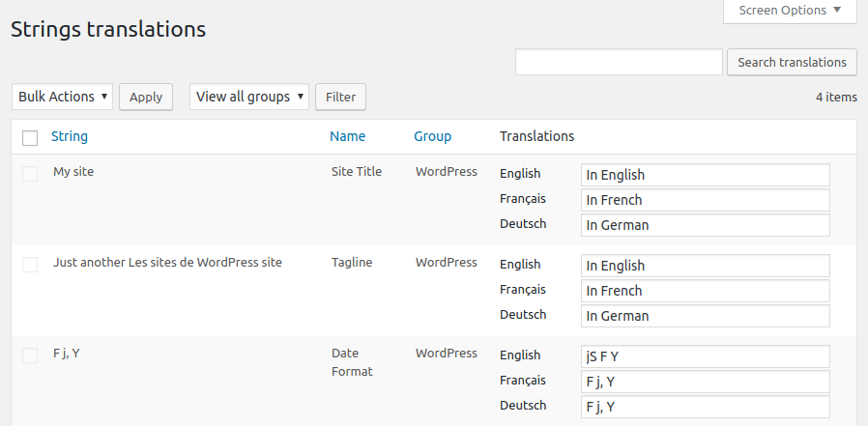Tick the checkbox for F j, Y row

click(30, 355)
